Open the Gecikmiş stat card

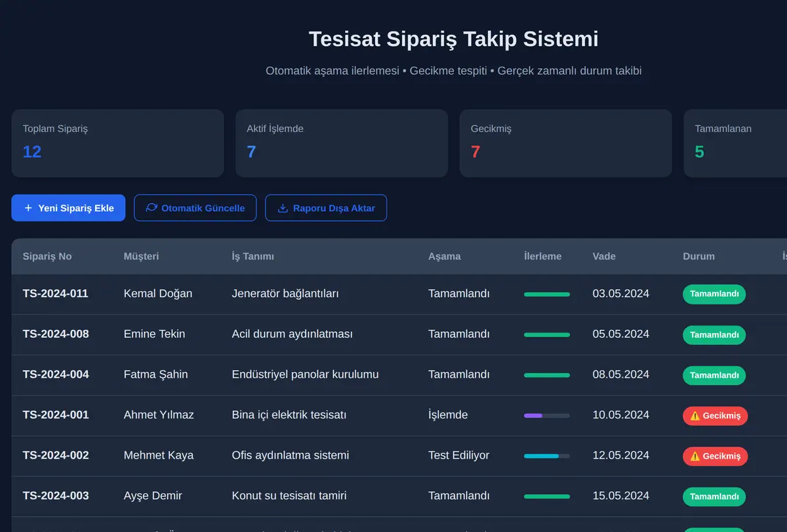tap(566, 143)
